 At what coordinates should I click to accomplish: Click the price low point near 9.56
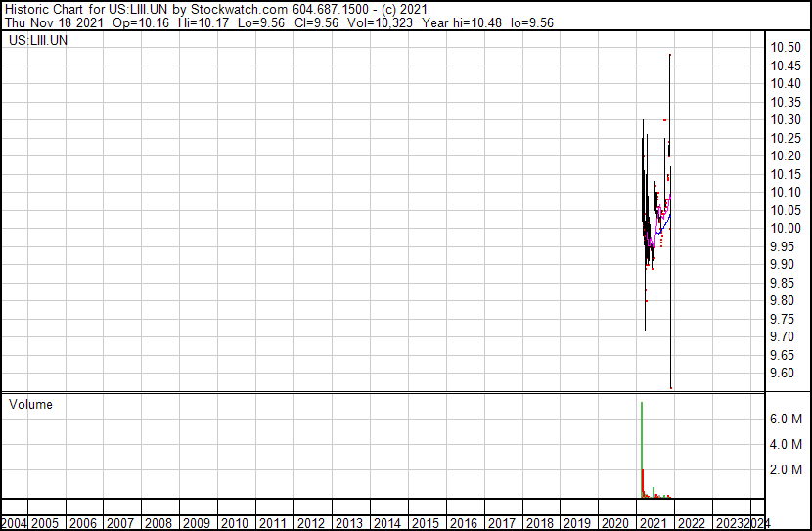tap(671, 387)
